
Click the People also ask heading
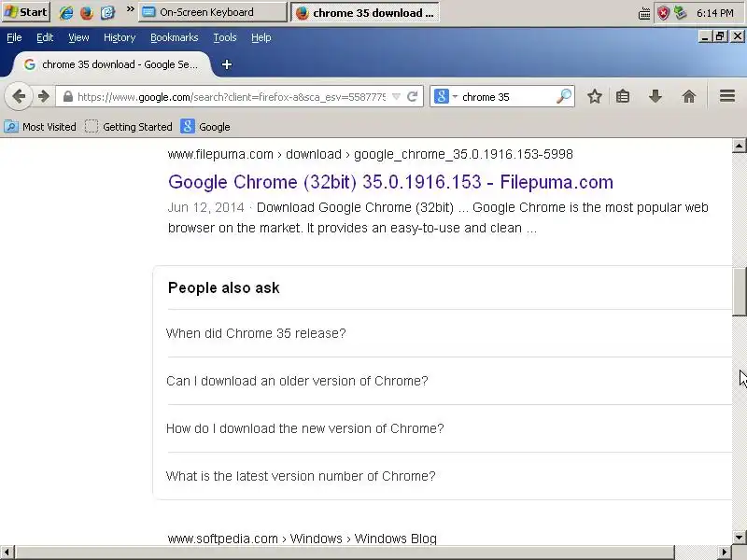click(x=224, y=288)
